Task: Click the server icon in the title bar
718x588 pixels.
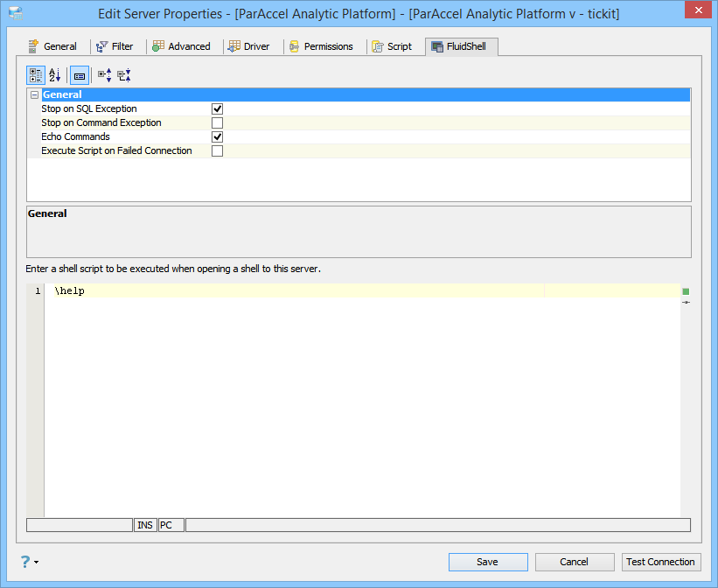Action: coord(16,13)
